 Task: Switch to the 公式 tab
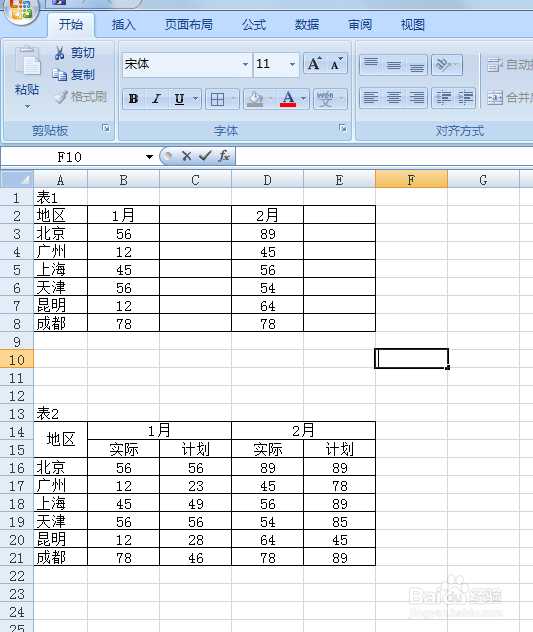pyautogui.click(x=254, y=25)
